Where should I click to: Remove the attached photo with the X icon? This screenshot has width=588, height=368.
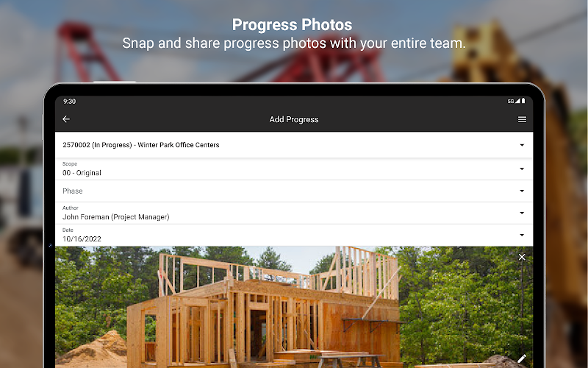(522, 257)
